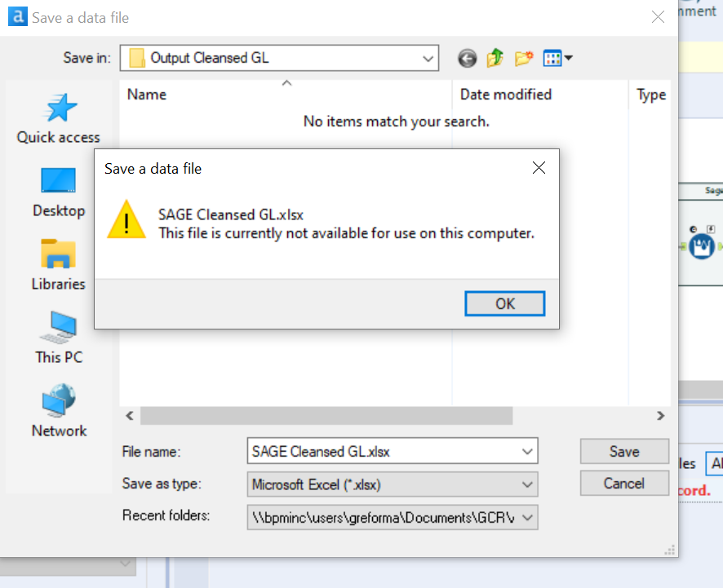Dismiss the error by clicking OK
The height and width of the screenshot is (588, 723).
[504, 303]
